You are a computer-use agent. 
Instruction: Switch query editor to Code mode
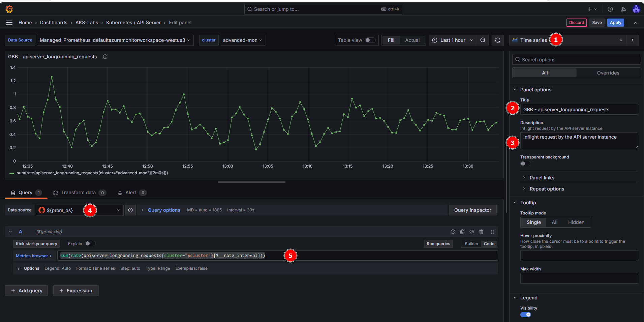(489, 244)
